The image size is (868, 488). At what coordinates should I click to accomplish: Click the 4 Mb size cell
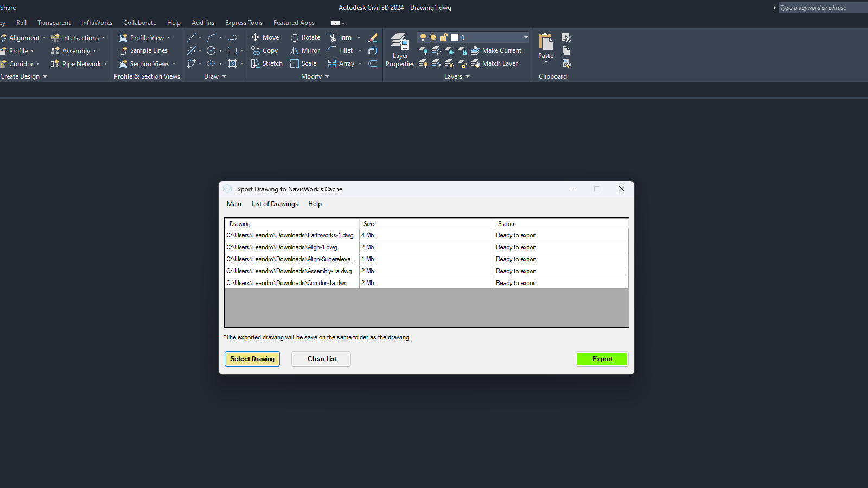click(x=426, y=235)
